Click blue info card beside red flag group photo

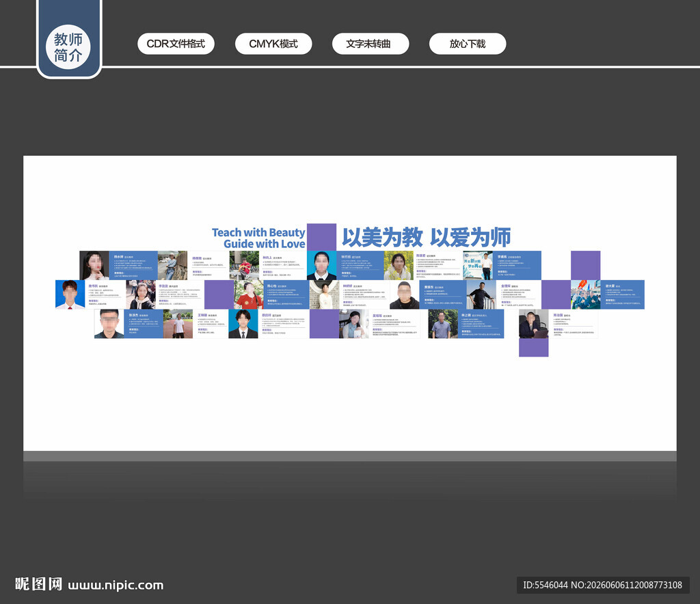623,294
